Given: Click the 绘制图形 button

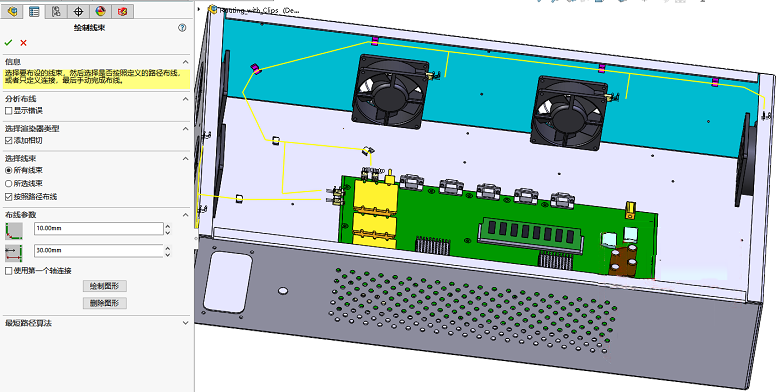Looking at the screenshot, I should tap(104, 286).
